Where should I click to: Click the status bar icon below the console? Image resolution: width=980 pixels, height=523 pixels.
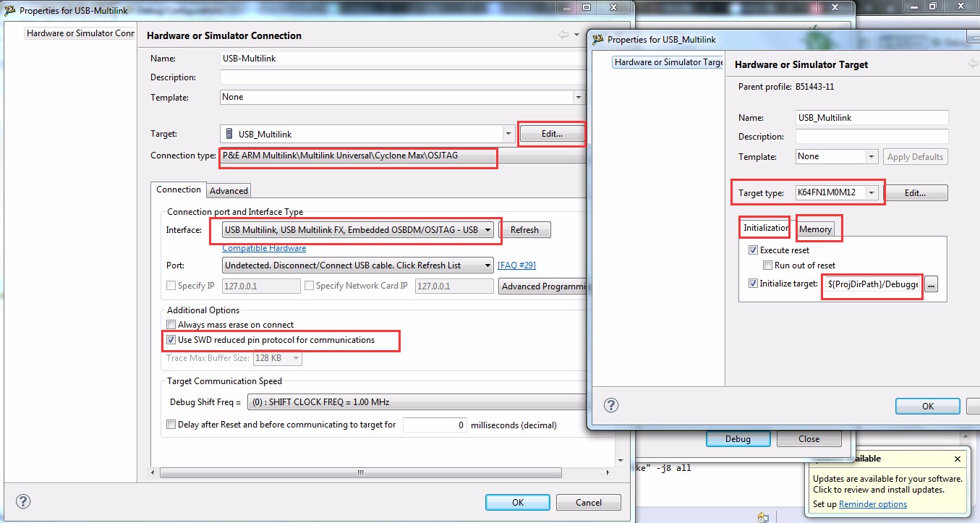tap(762, 517)
